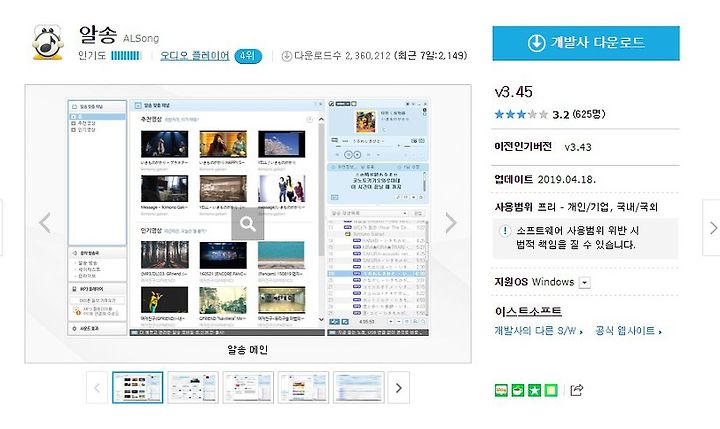Click the 알송 app title
Image resolution: width=720 pixels, height=429 pixels.
point(97,35)
